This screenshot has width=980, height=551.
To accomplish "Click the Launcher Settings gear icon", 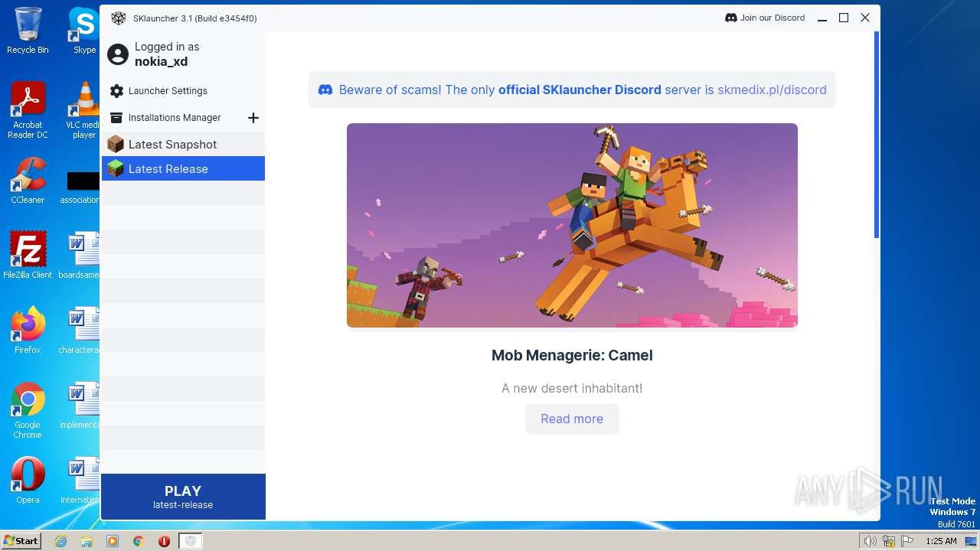I will [x=116, y=91].
